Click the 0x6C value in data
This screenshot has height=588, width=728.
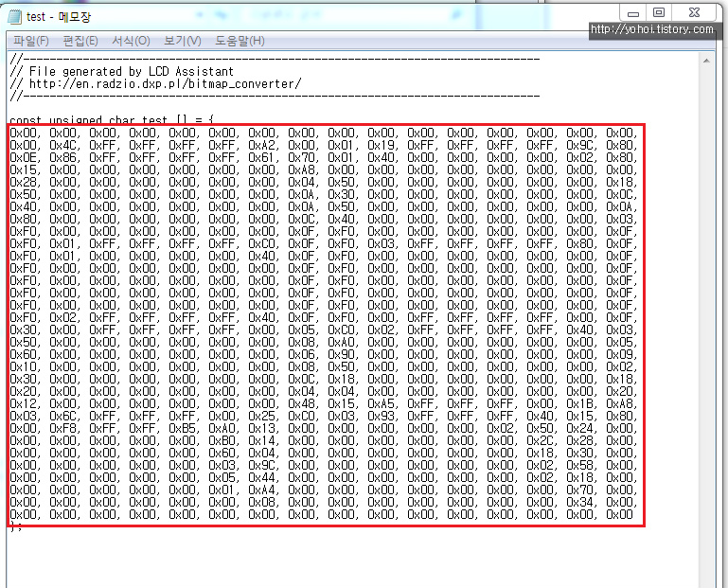(x=63, y=417)
